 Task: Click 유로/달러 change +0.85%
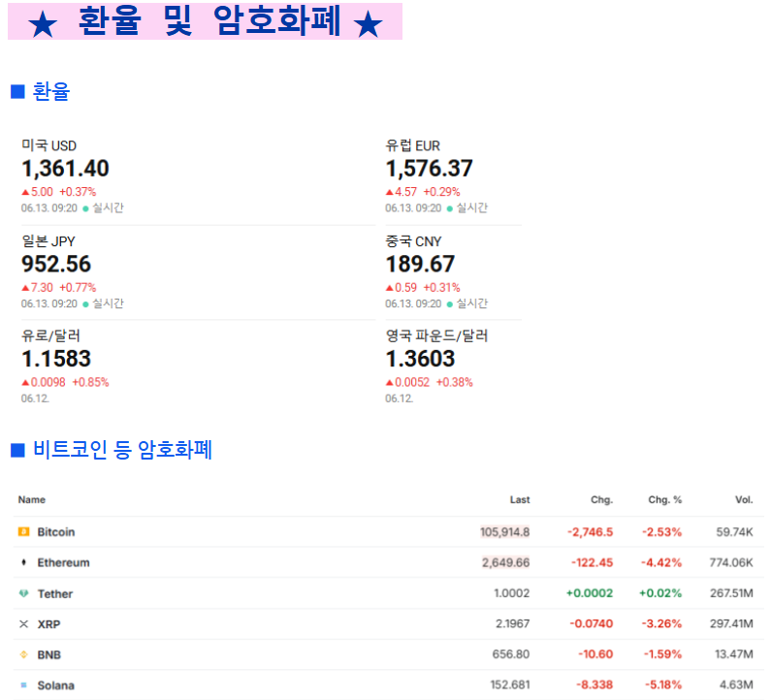click(x=90, y=382)
